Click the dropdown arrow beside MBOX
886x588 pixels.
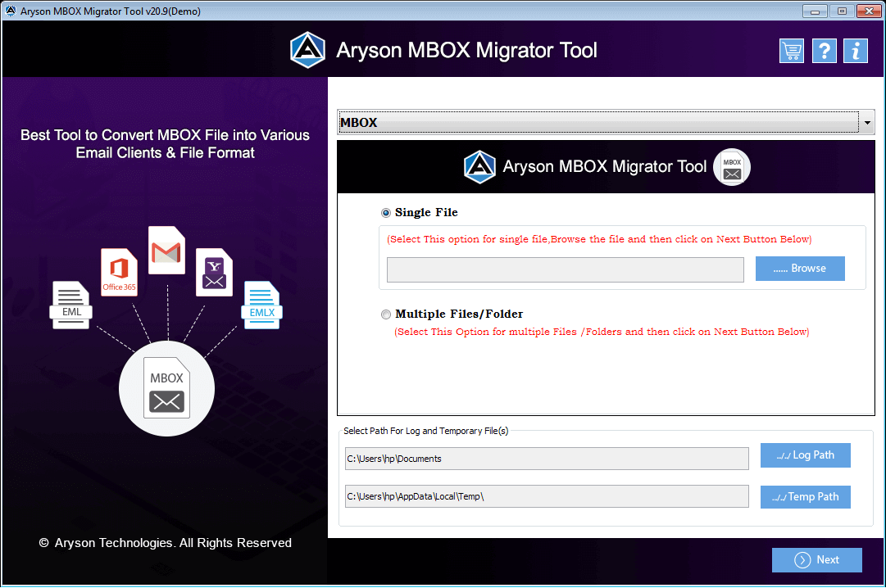(867, 122)
